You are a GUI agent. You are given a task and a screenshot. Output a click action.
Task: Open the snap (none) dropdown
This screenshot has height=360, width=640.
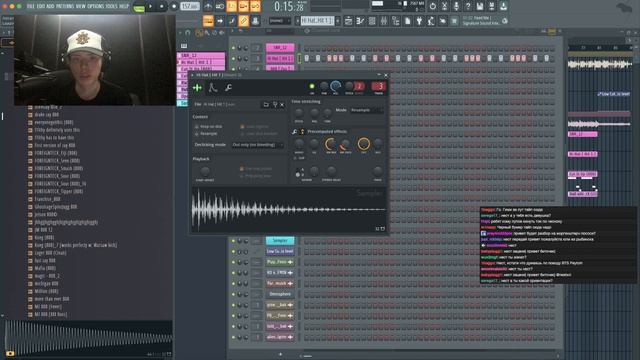pos(280,21)
